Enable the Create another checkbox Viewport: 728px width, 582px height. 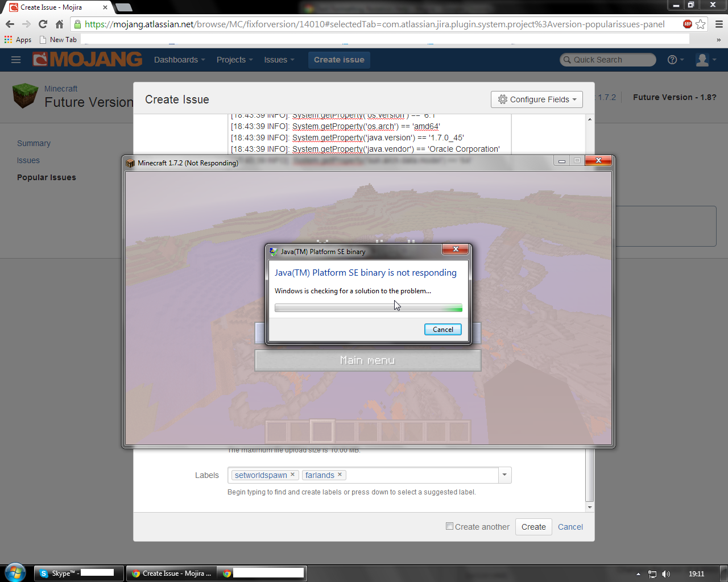(x=449, y=526)
